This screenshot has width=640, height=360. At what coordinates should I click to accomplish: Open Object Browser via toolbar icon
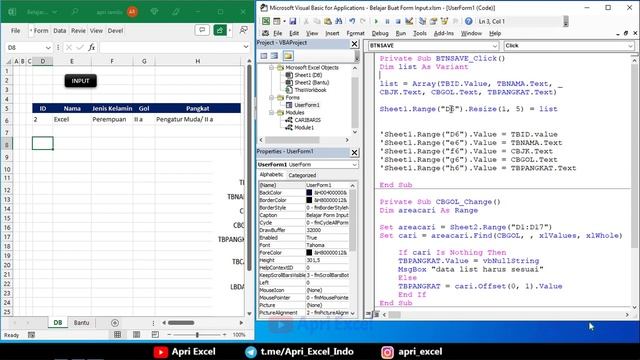444,21
